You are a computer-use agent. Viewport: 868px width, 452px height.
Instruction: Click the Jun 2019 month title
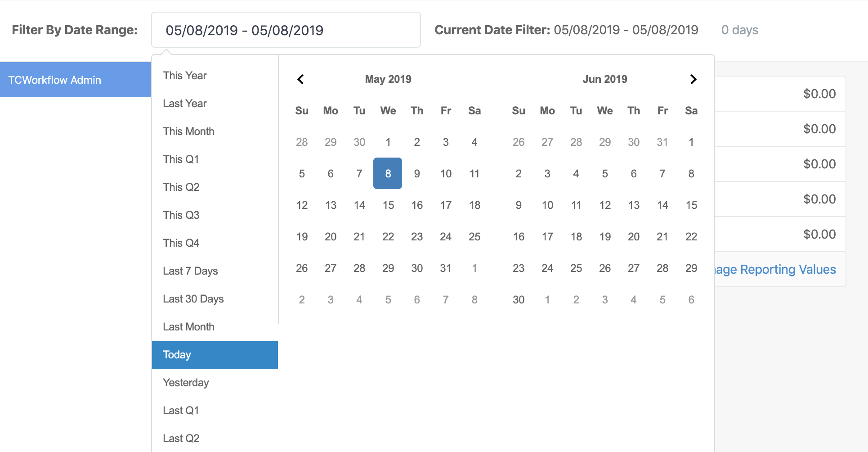[604, 79]
